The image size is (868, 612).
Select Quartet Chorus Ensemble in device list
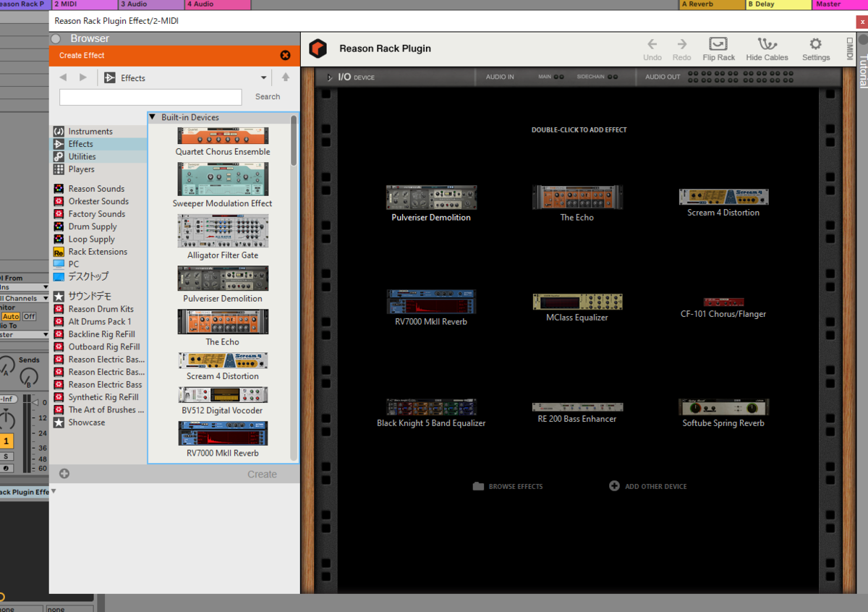pos(223,142)
